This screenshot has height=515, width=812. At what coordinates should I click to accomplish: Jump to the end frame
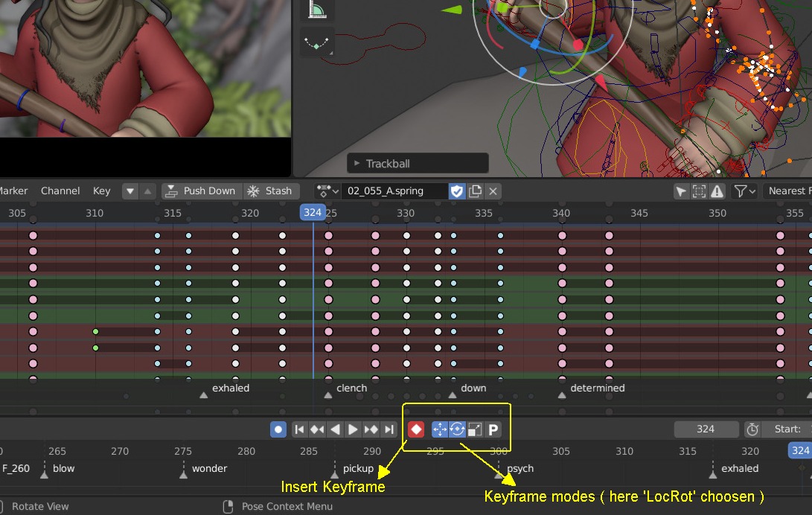(x=389, y=429)
